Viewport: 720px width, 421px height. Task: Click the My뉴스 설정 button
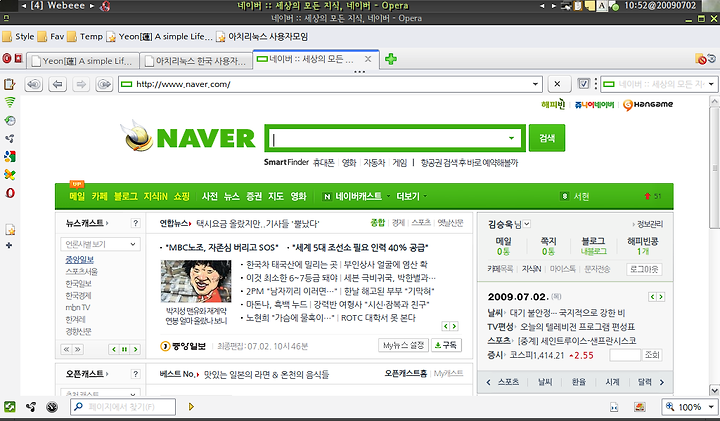click(x=404, y=345)
